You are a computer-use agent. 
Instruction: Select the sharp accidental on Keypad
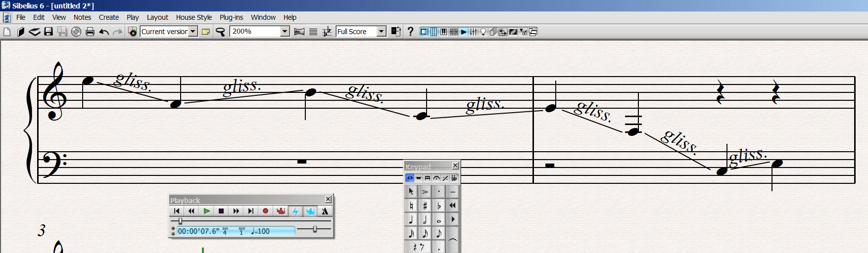point(425,206)
